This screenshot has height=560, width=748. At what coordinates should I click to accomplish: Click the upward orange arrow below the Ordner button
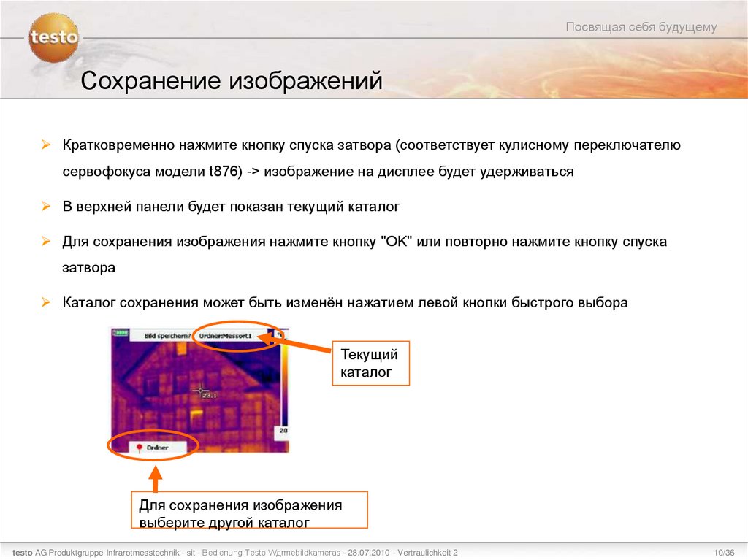click(154, 478)
